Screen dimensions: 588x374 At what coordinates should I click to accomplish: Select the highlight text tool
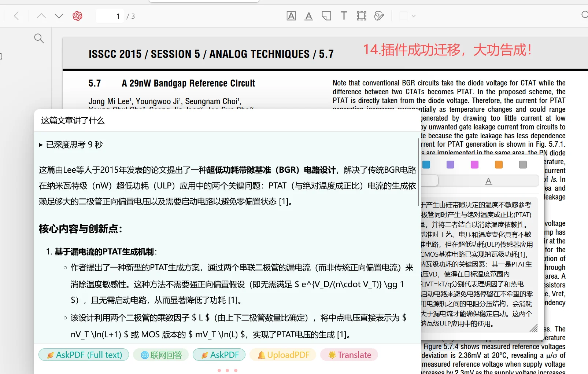291,16
